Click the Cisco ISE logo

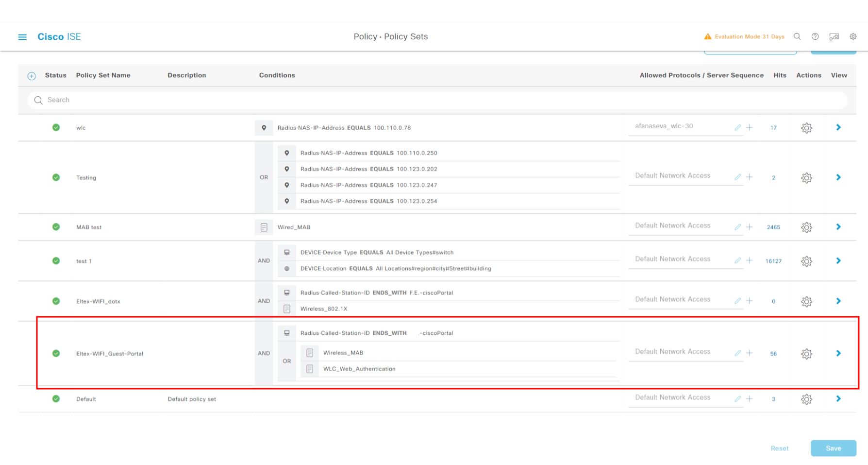(59, 37)
